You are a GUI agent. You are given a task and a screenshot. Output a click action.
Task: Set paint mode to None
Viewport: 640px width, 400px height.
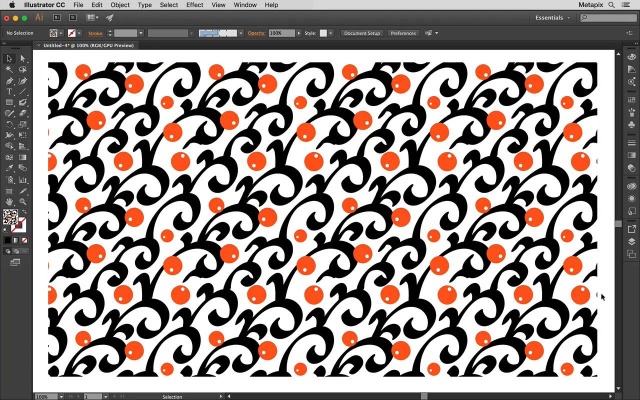click(24, 240)
